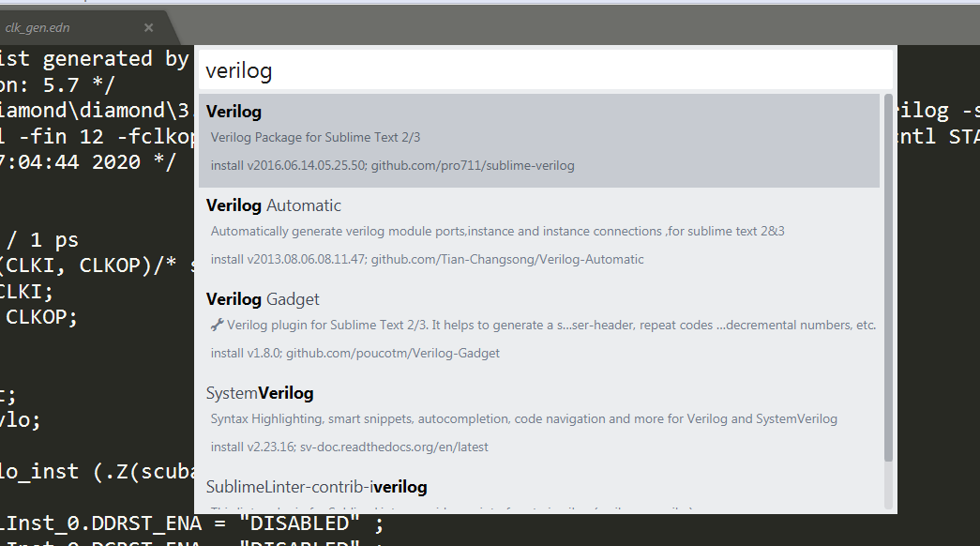
Task: Click the editor line with '7:04:44 2020 */'
Action: pyautogui.click(x=88, y=162)
